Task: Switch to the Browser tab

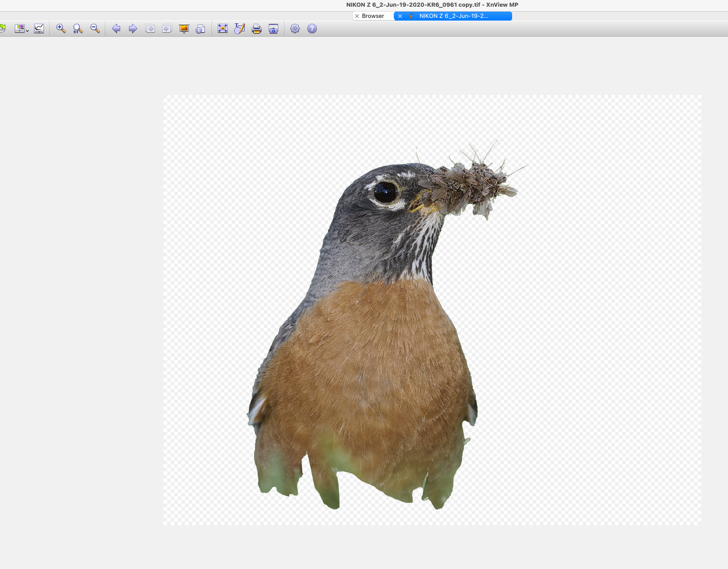Action: (x=373, y=16)
